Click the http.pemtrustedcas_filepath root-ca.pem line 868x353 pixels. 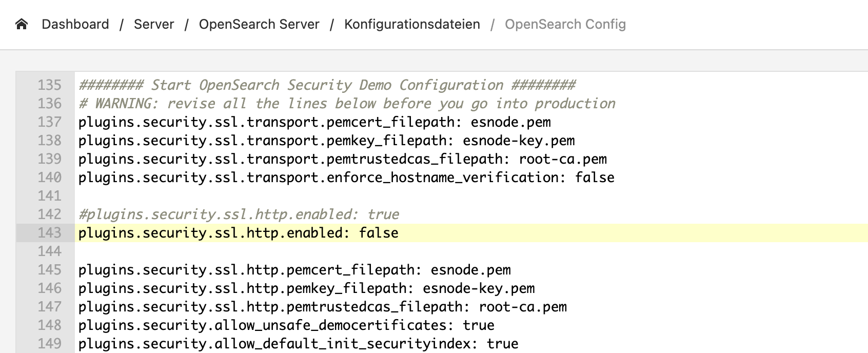tap(323, 307)
